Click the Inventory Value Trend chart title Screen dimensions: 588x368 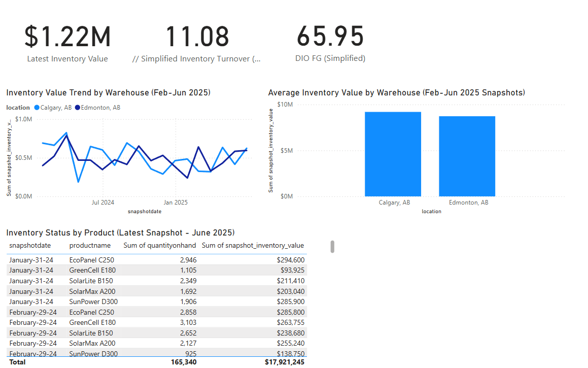click(x=109, y=92)
